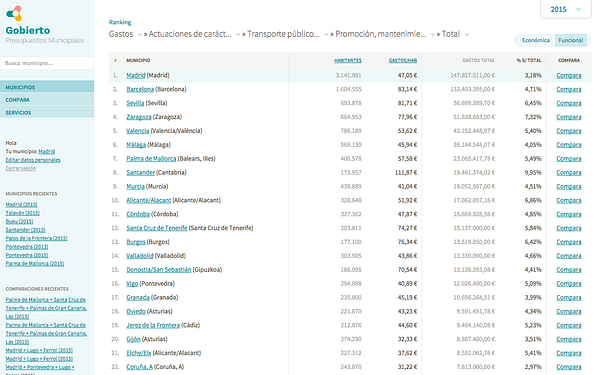Click Compara in the Burgos row
The width and height of the screenshot is (600, 375).
click(569, 242)
